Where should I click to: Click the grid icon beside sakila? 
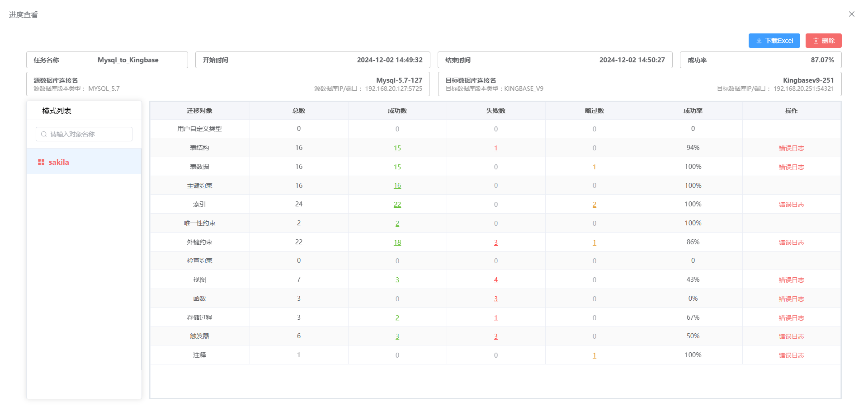41,162
